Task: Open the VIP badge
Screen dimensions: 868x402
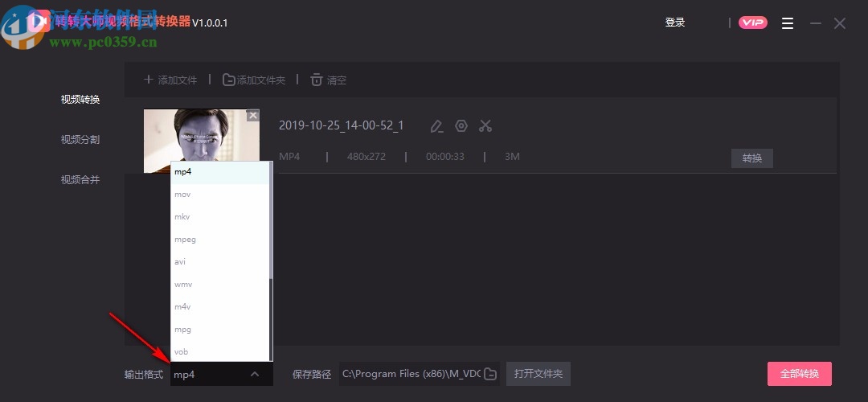Action: [x=753, y=23]
